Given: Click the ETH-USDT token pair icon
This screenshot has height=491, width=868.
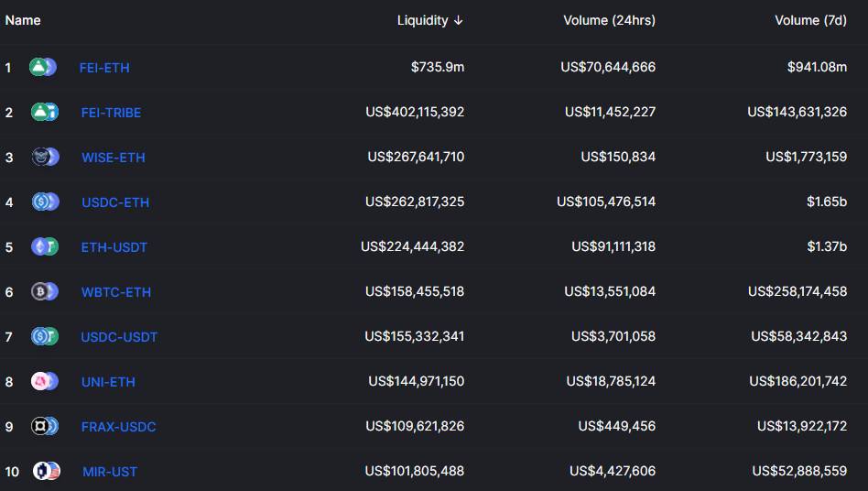Looking at the screenshot, I should pos(45,246).
